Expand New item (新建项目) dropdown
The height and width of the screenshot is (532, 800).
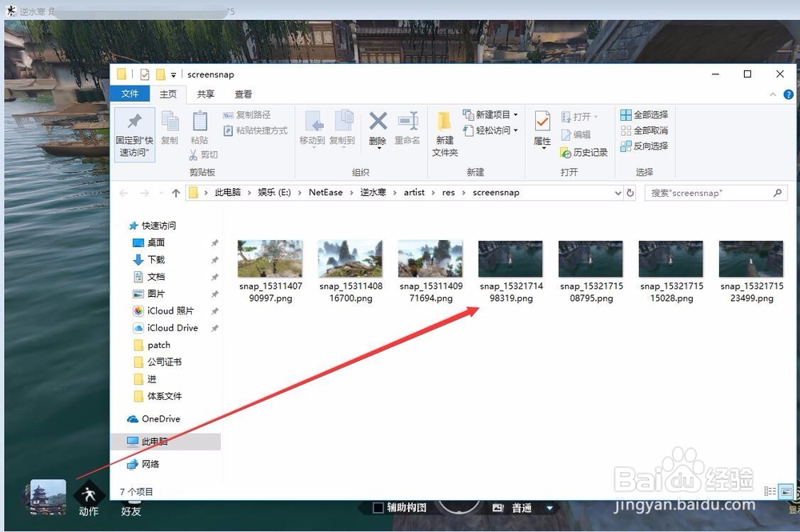tap(515, 114)
